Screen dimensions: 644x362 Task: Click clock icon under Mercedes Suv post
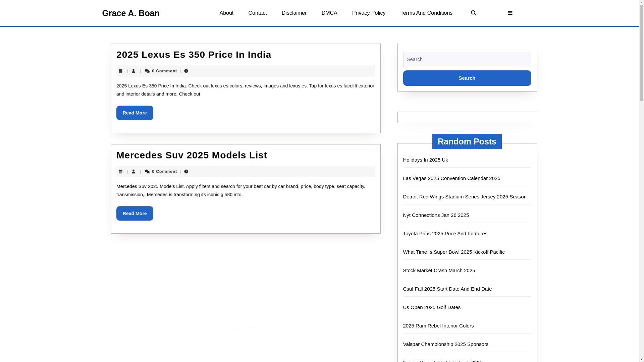pos(186,171)
